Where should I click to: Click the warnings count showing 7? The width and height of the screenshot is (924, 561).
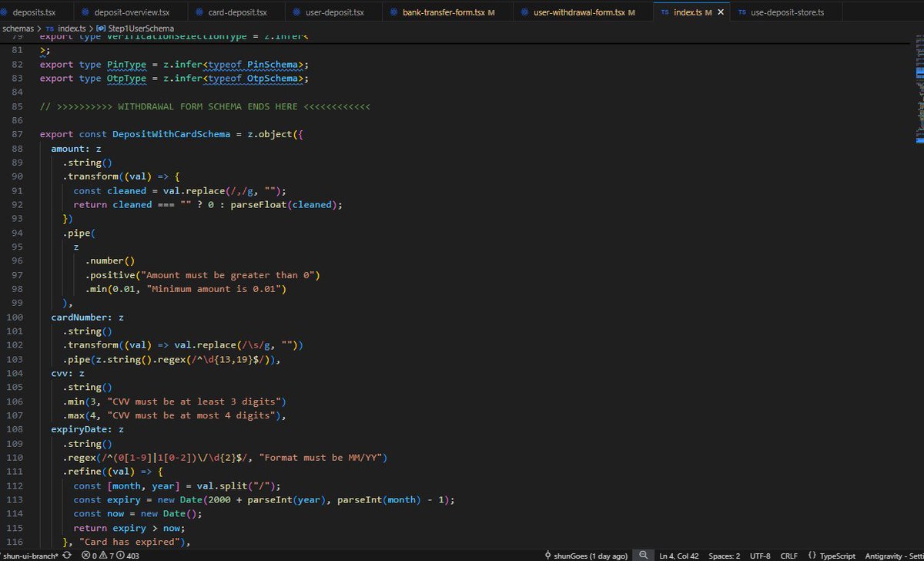pos(107,555)
